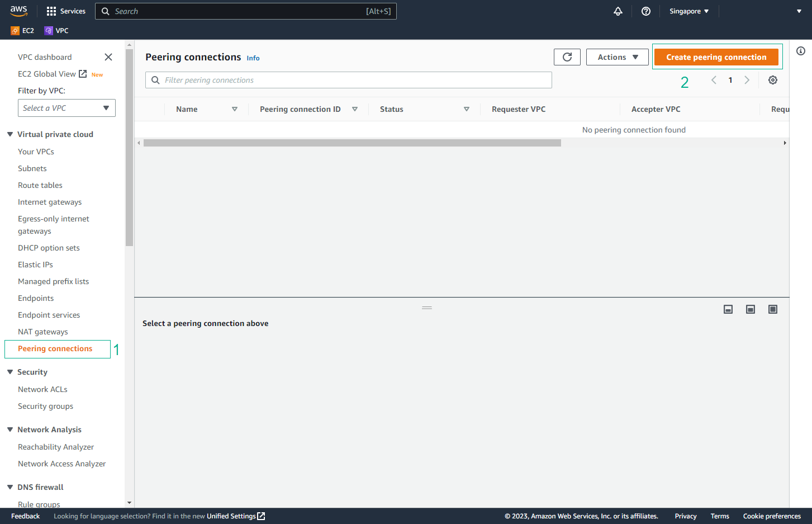
Task: Go to Managed prefix lists
Action: coord(53,281)
